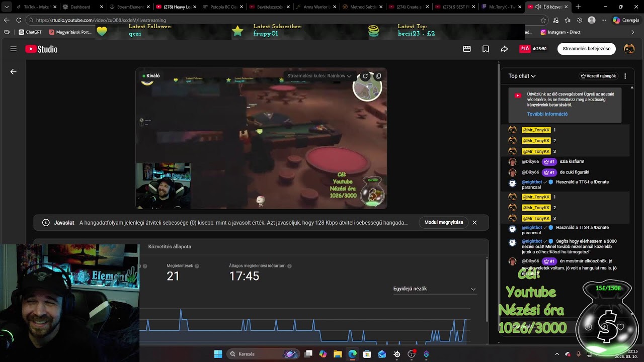Expand the Top chat dropdown
Screen dimensions: 644x362
(x=522, y=76)
